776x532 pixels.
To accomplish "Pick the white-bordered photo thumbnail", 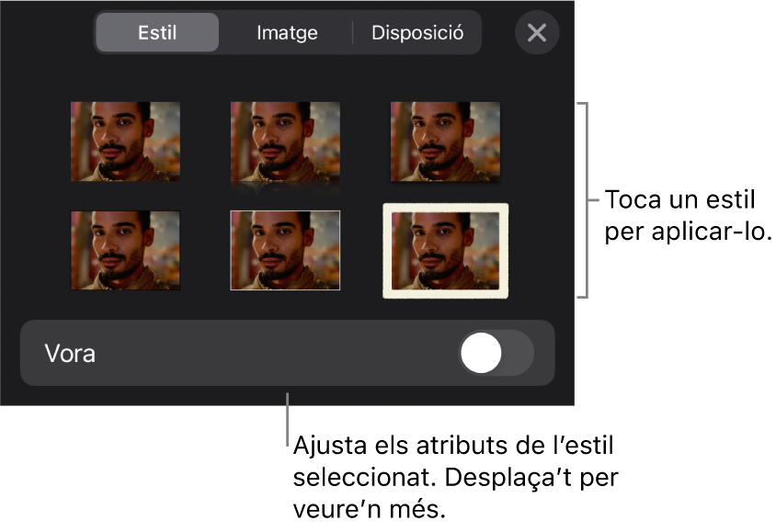I will [285, 250].
